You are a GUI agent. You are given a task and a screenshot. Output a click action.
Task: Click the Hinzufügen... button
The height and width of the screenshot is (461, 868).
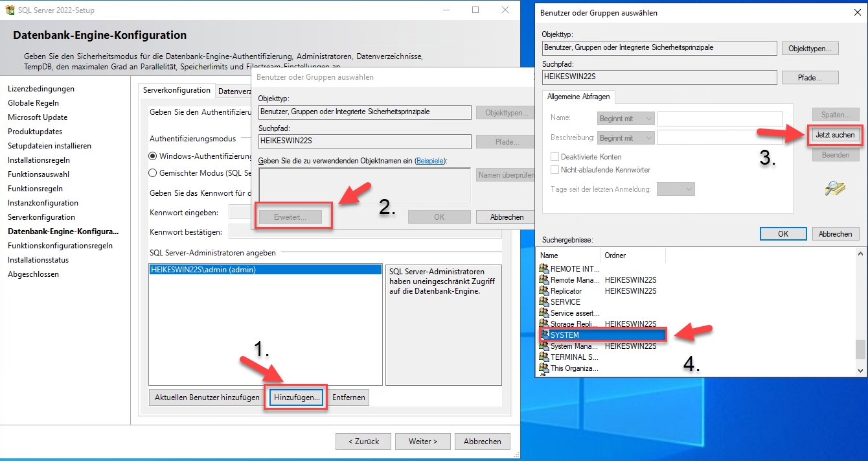click(x=297, y=397)
